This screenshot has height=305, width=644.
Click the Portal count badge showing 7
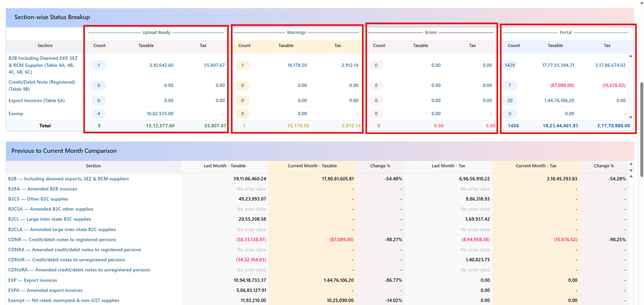coord(509,85)
